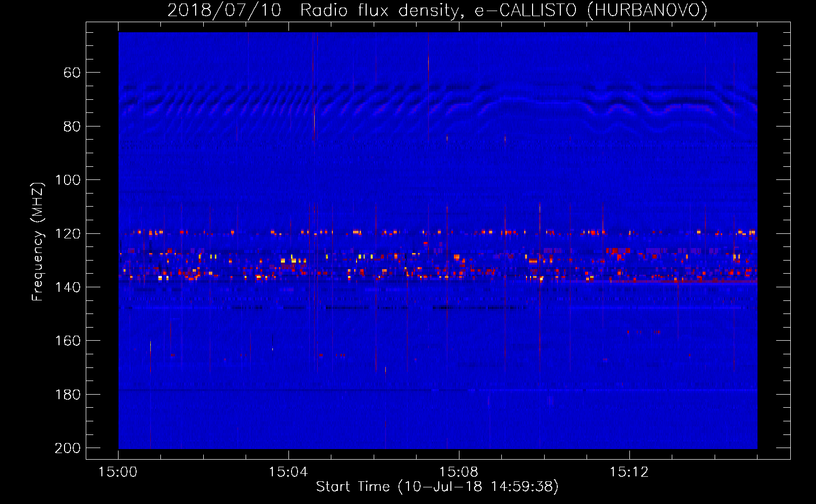Screen dimensions: 816x504
Task: Click the 15:04 time tick label
Action: coord(288,472)
